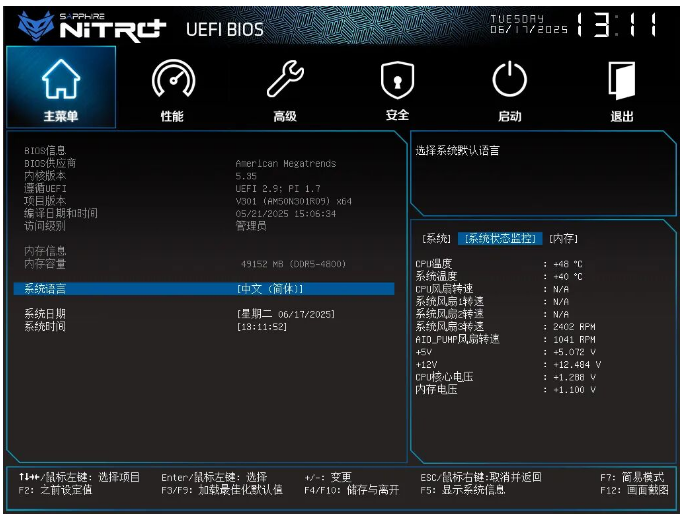Click the 启动 power icon
This screenshot has width=682, height=522.
[510, 79]
